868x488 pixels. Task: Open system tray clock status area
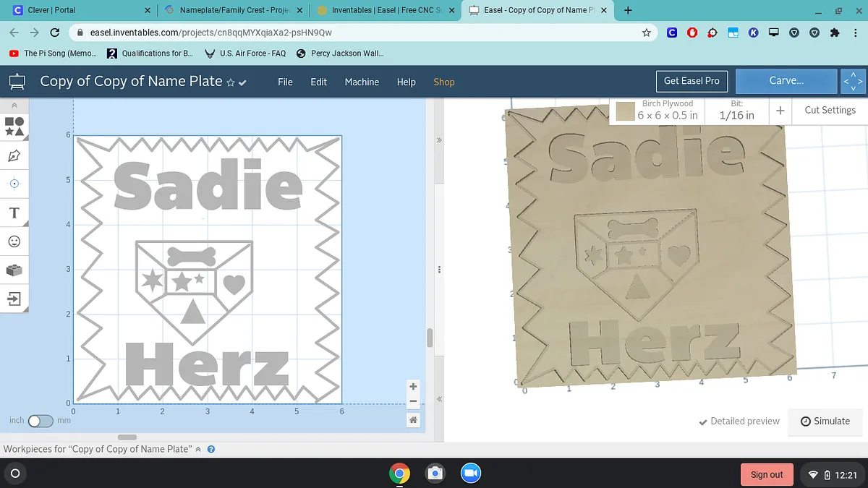click(833, 474)
